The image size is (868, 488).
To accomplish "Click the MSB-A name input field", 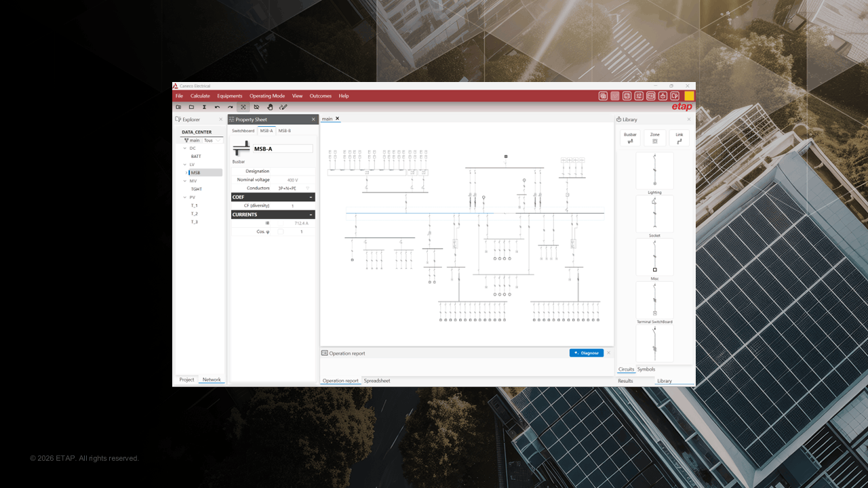I will pos(283,148).
